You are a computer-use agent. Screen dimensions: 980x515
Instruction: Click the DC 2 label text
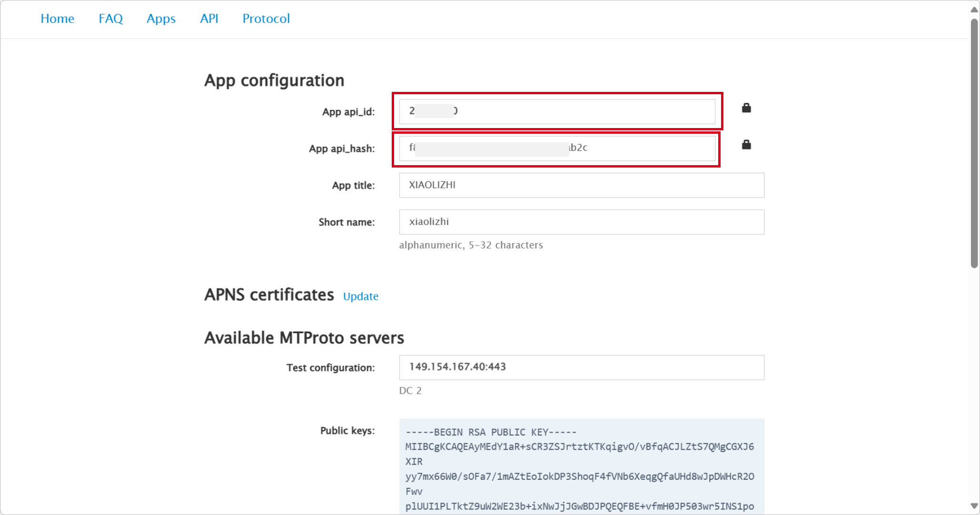[x=410, y=391]
